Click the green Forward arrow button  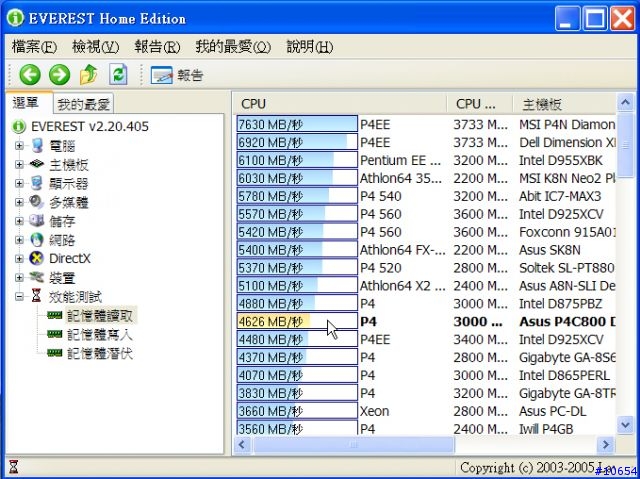coord(60,75)
